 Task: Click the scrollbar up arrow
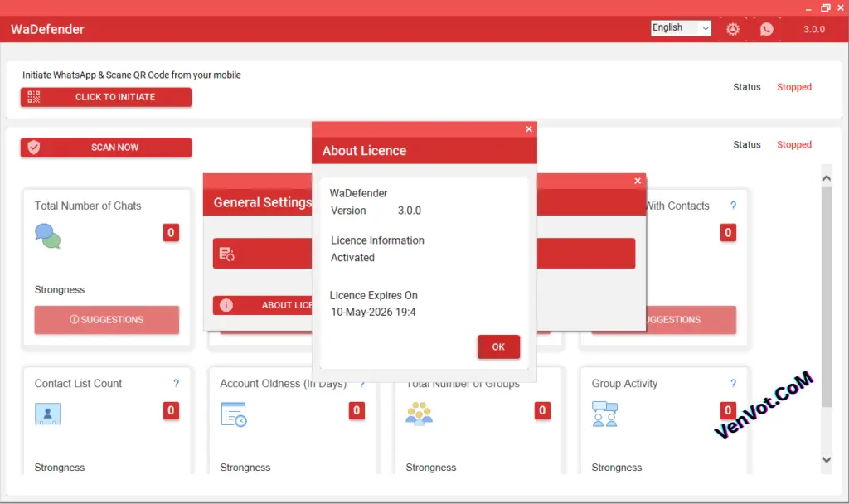pos(827,177)
